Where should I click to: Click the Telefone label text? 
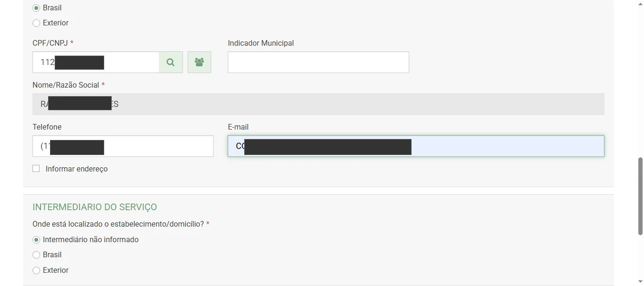[47, 127]
